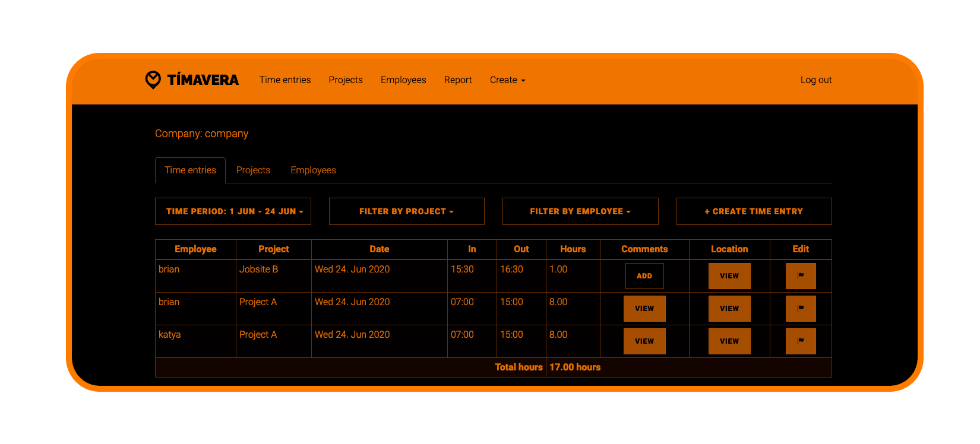Image resolution: width=980 pixels, height=444 pixels.
Task: View location for katya's Project A entry
Action: 729,341
